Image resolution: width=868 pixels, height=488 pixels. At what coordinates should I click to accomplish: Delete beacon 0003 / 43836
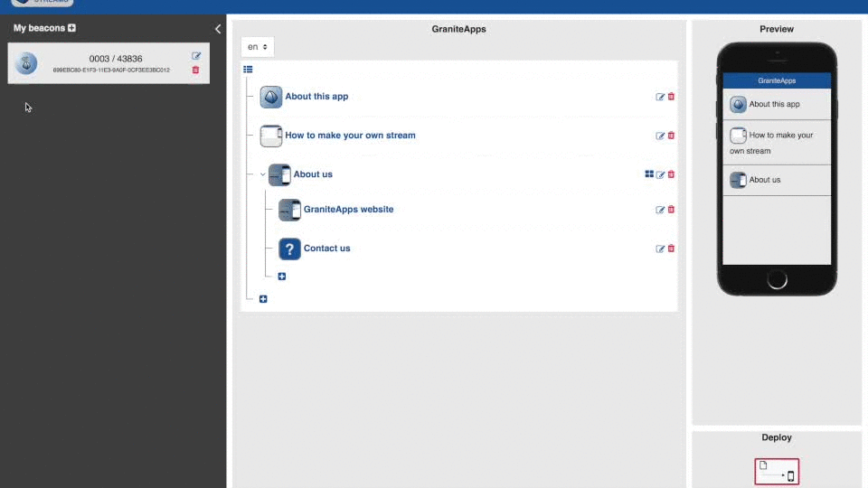(195, 70)
